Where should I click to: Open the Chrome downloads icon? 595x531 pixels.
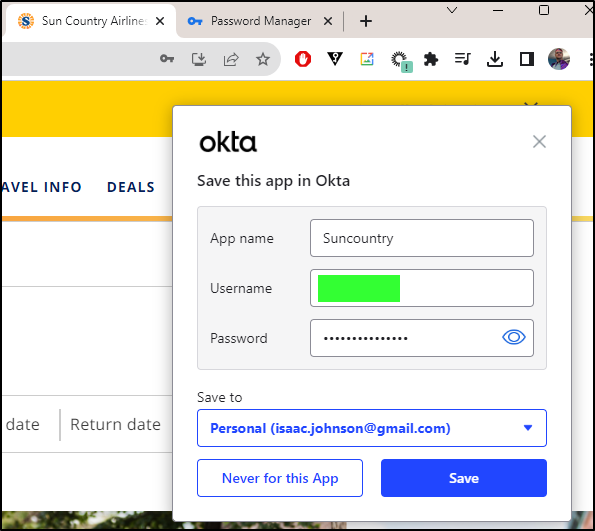495,59
